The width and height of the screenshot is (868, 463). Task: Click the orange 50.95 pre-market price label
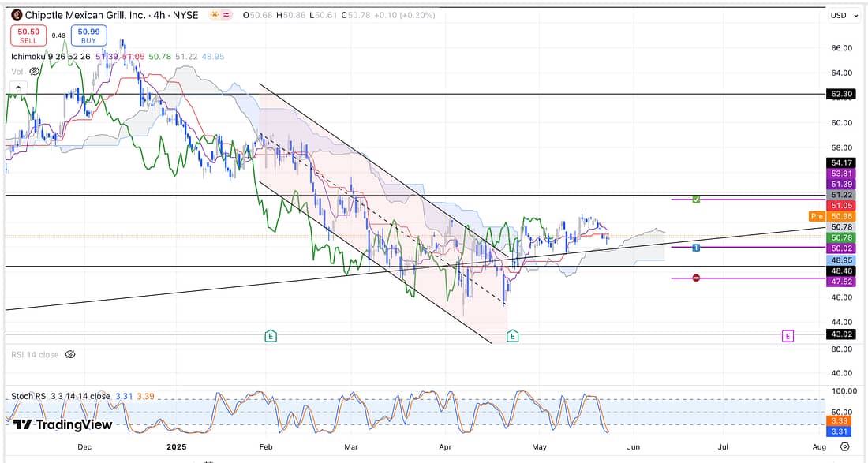click(x=841, y=216)
